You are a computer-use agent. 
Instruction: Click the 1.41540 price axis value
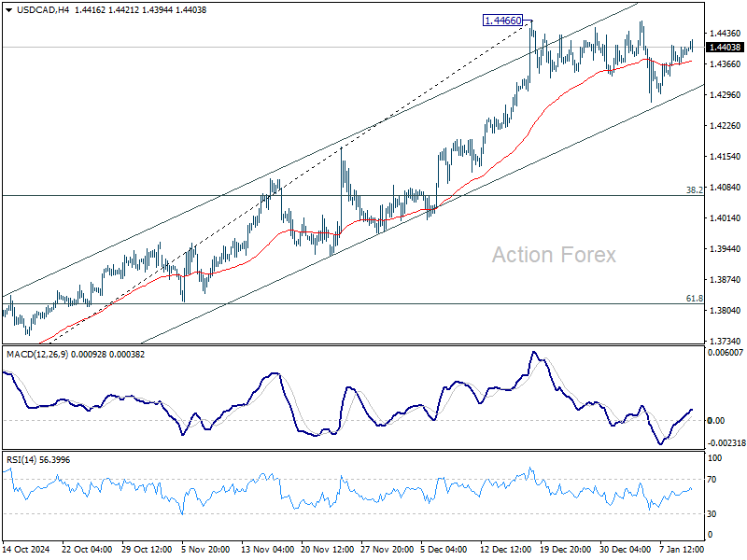click(x=726, y=156)
